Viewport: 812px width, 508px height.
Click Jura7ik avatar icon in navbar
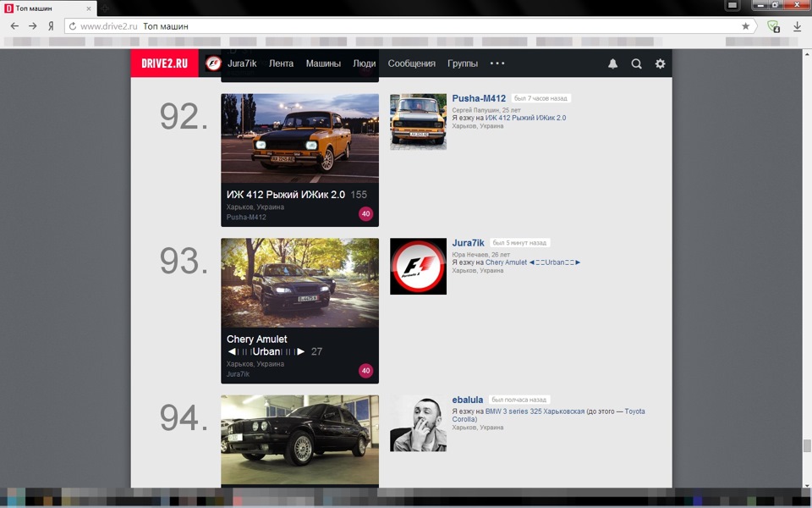tap(213, 63)
